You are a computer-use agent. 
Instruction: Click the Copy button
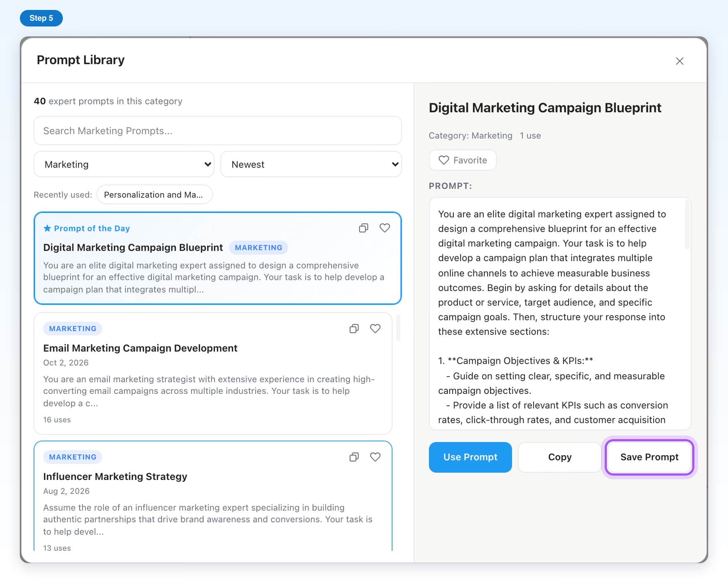point(560,457)
